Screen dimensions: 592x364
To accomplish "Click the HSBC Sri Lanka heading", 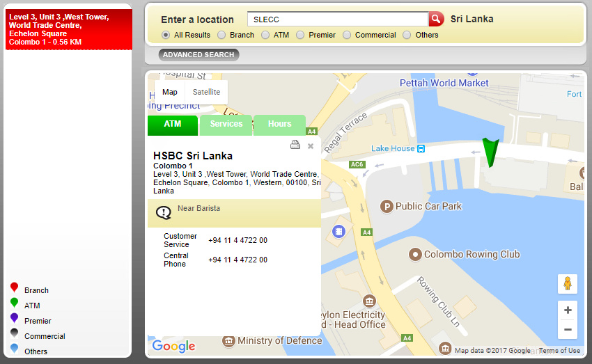I will point(193,156).
